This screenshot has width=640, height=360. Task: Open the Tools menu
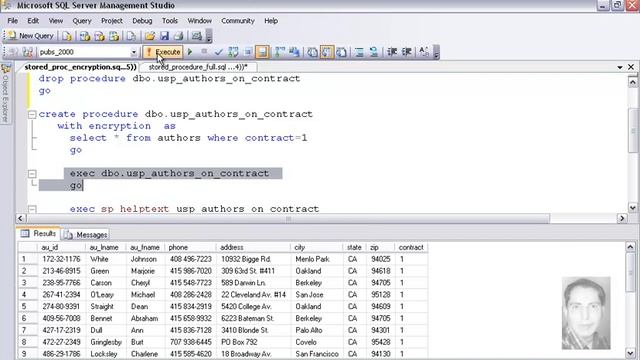(x=170, y=21)
